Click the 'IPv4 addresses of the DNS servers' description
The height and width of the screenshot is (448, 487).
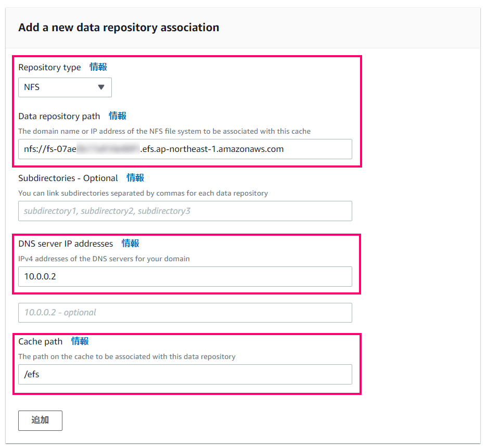click(104, 259)
